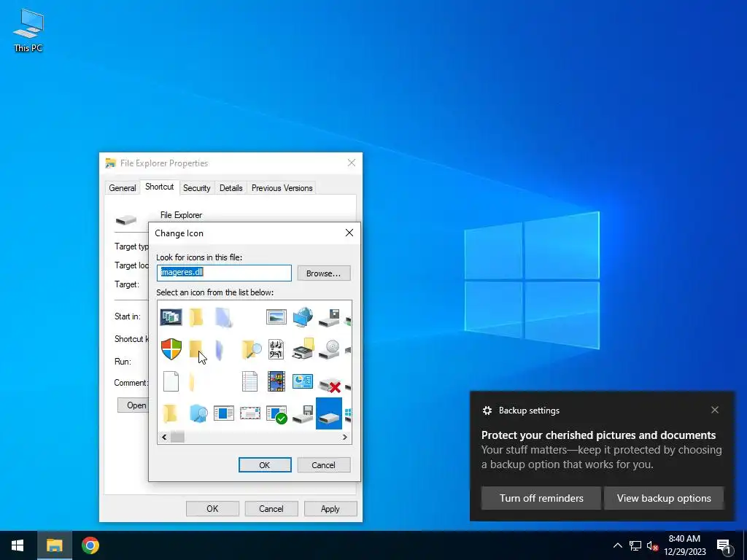
Task: Go to the Previous Versions tab
Action: point(282,188)
